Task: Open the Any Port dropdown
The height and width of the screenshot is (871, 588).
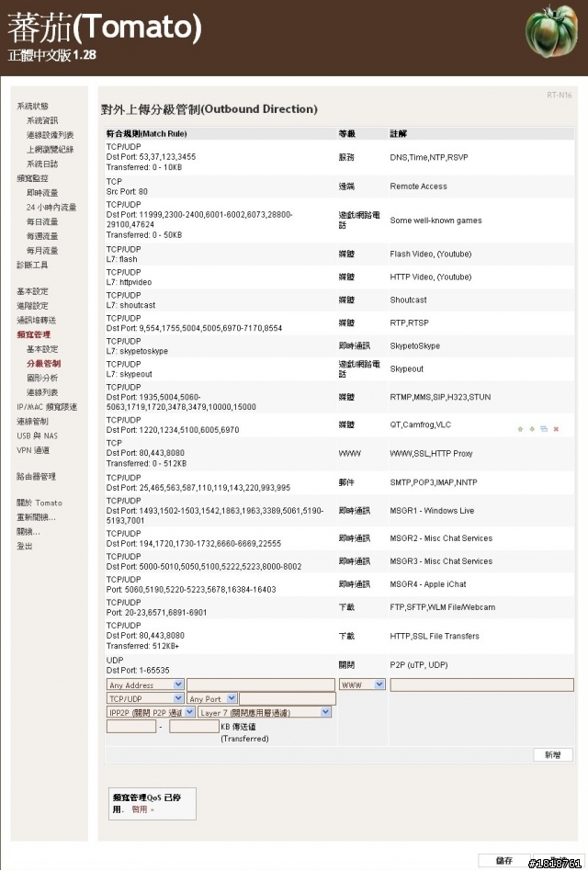Action: [212, 698]
